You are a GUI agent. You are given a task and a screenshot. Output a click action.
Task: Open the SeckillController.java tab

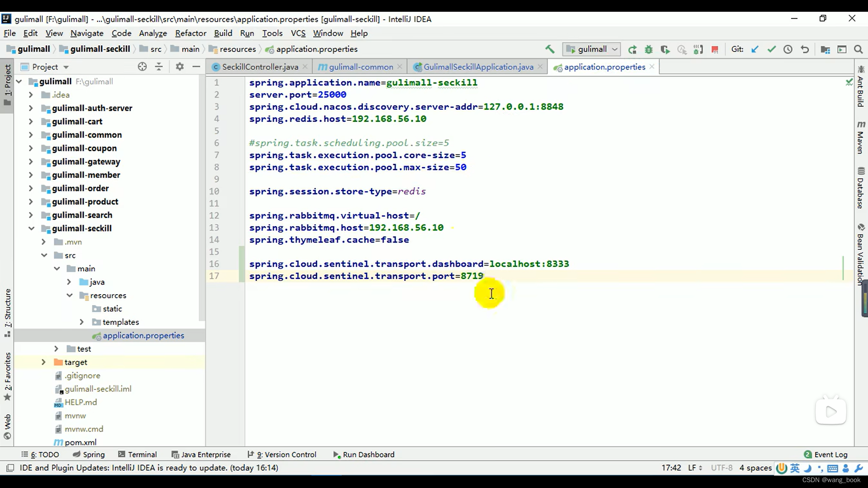click(259, 67)
